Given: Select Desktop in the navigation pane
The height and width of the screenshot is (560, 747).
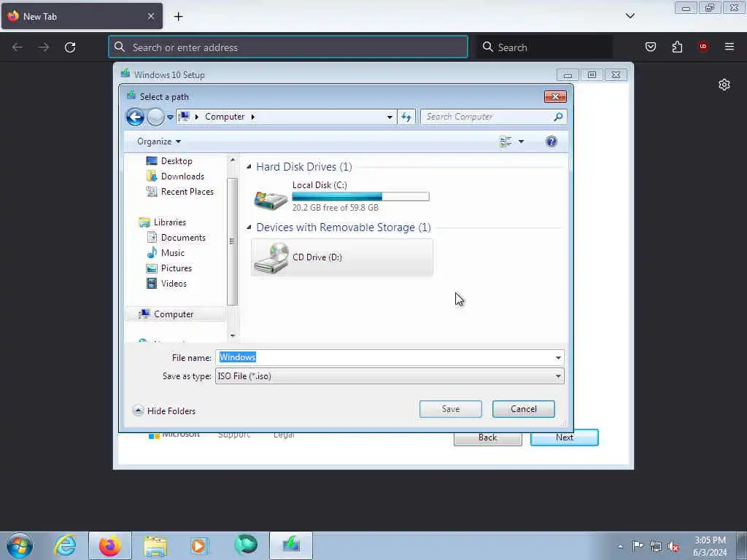Looking at the screenshot, I should (x=169, y=161).
